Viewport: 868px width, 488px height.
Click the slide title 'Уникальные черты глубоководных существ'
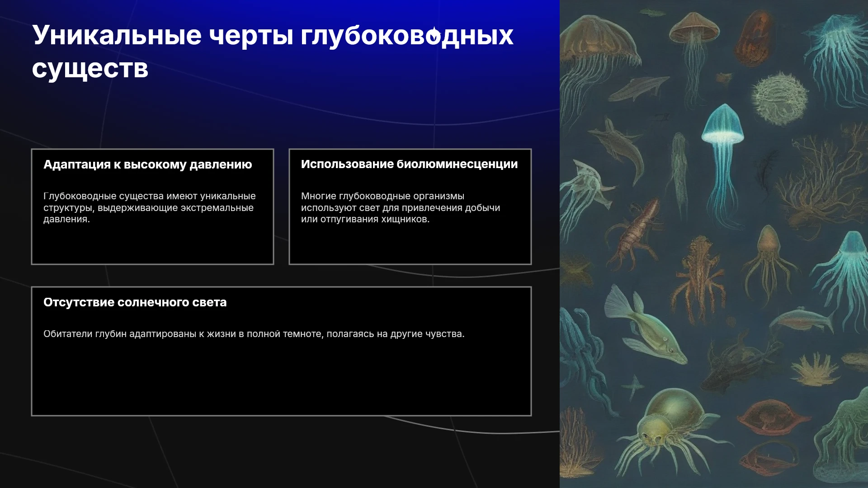pos(273,52)
